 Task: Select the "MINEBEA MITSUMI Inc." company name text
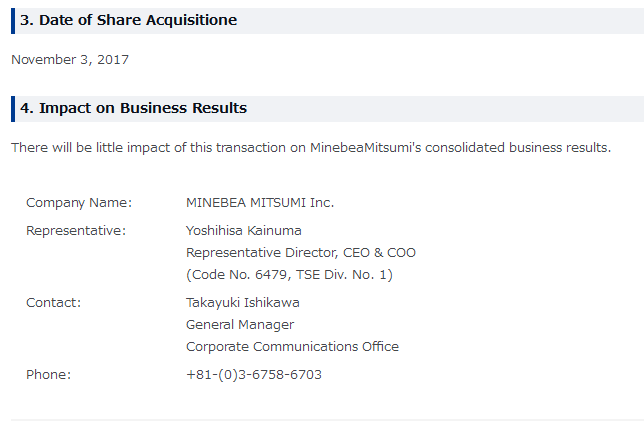click(x=260, y=202)
